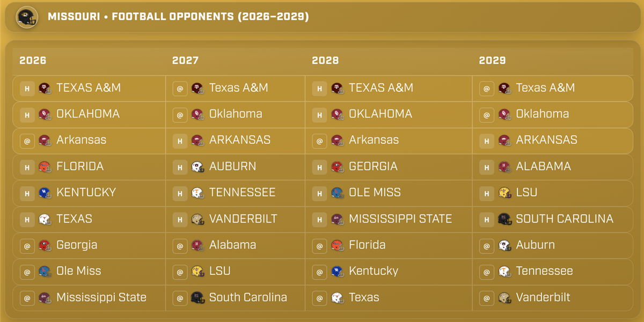Click the Kentucky helmet icon in 2026
This screenshot has height=322, width=644.
[x=45, y=193]
